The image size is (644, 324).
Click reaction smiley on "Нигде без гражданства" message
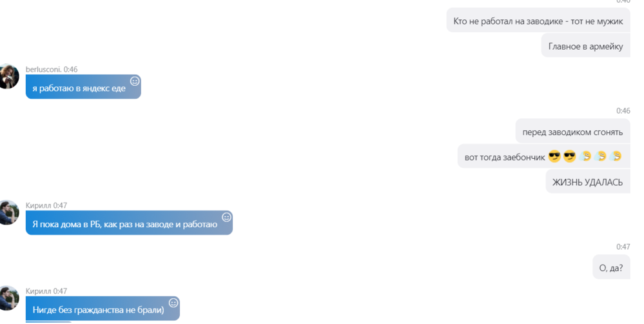[174, 303]
